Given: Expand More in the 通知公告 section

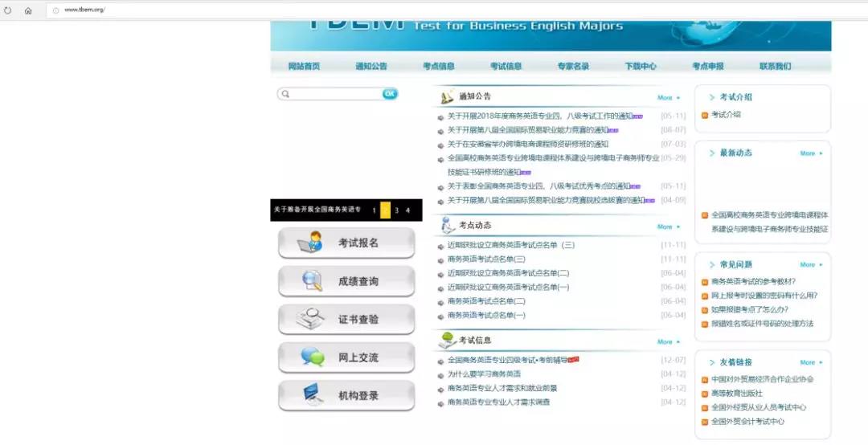Looking at the screenshot, I should (x=668, y=98).
